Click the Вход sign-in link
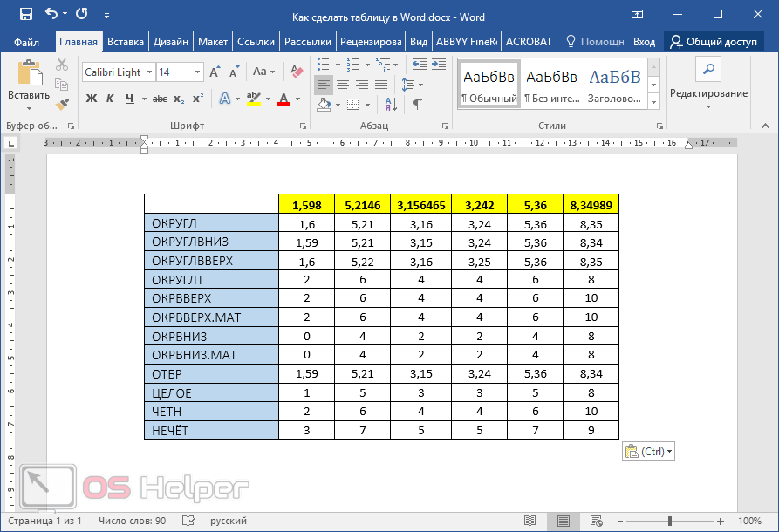Image resolution: width=779 pixels, height=532 pixels. [644, 42]
